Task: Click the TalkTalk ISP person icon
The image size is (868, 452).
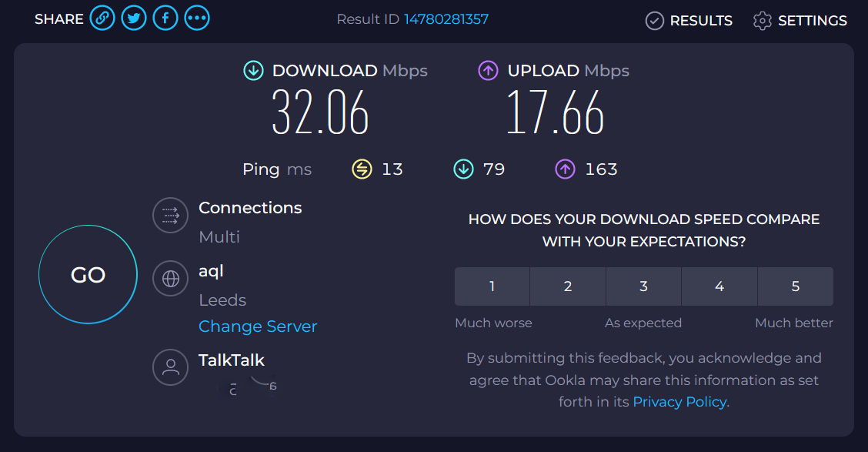Action: [x=170, y=367]
